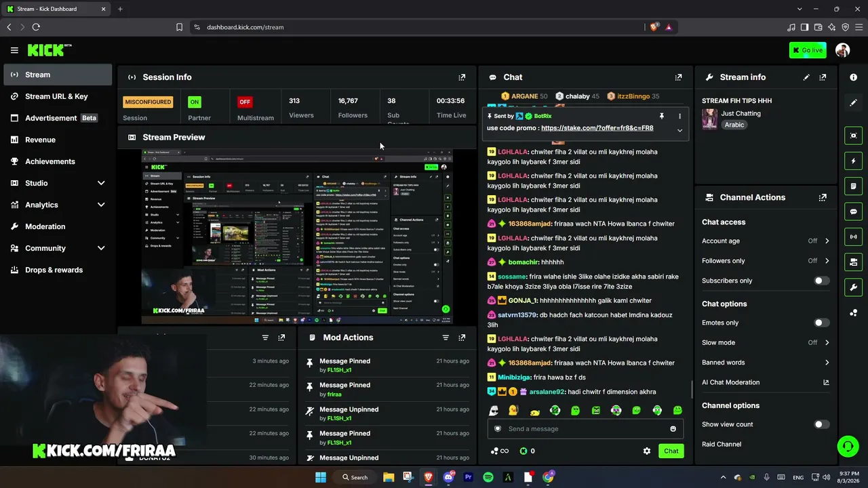Pop out the Channel Actions panel
This screenshot has width=868, height=488.
click(x=823, y=197)
